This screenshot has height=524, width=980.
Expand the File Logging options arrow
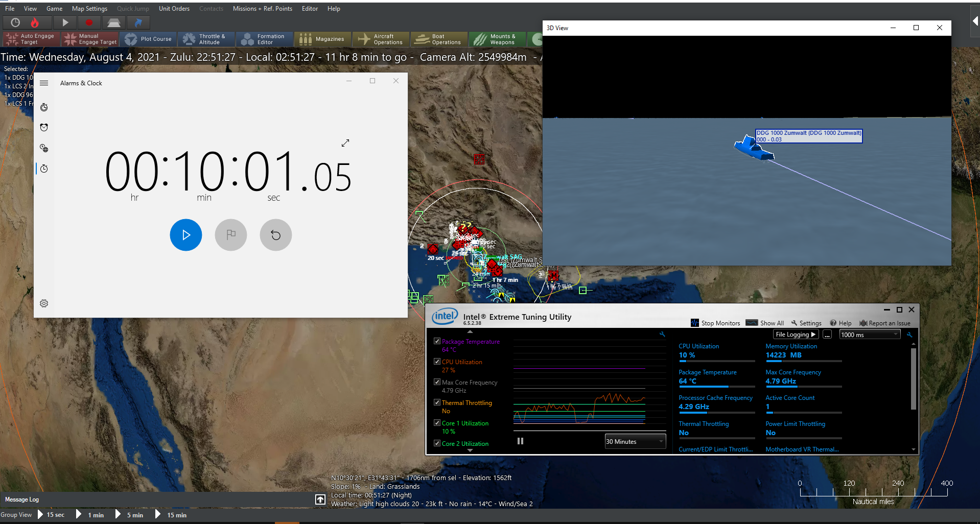[813, 334]
